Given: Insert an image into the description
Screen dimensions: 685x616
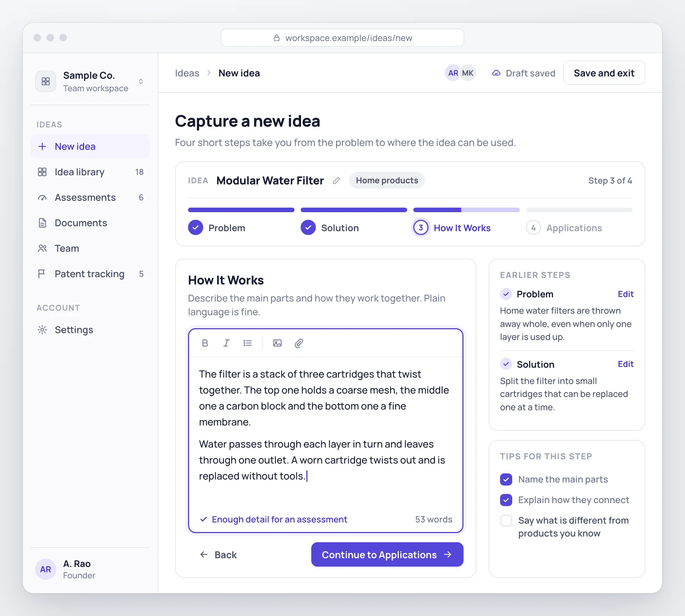Looking at the screenshot, I should pos(277,343).
